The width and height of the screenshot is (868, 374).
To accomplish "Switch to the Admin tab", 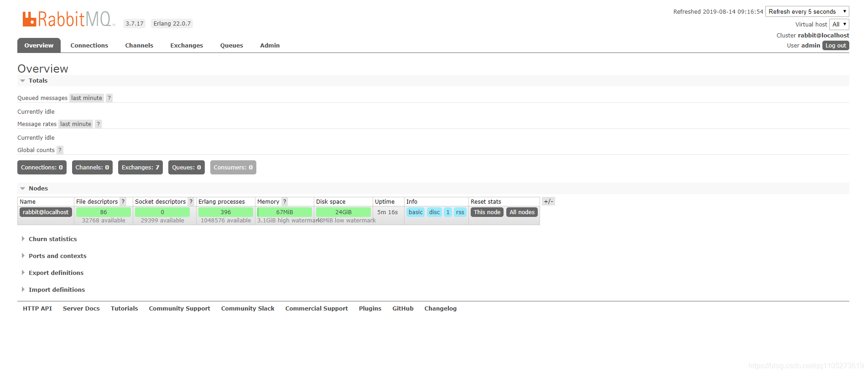I will click(x=270, y=45).
